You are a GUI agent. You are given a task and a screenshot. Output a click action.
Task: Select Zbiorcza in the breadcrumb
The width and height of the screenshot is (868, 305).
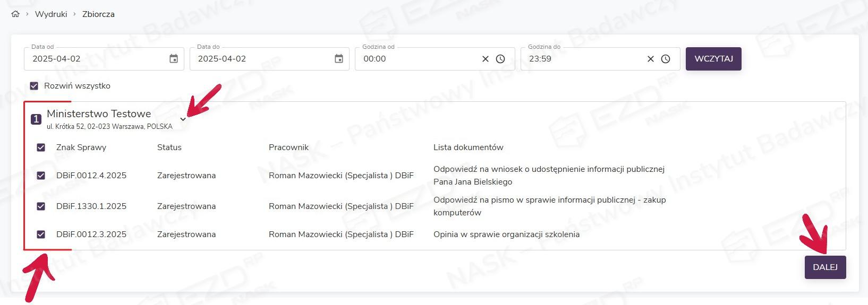pyautogui.click(x=98, y=14)
